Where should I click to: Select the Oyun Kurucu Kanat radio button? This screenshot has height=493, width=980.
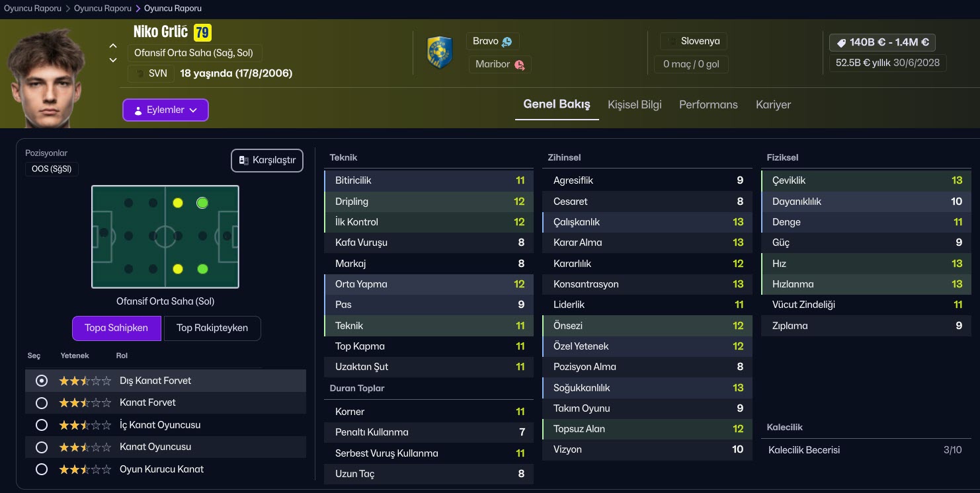[42, 469]
